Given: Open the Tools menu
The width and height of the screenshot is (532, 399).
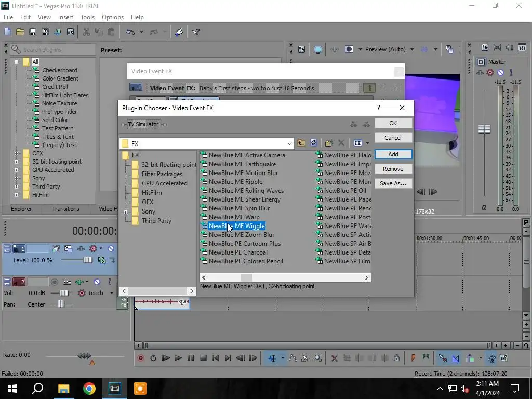Looking at the screenshot, I should point(87,17).
